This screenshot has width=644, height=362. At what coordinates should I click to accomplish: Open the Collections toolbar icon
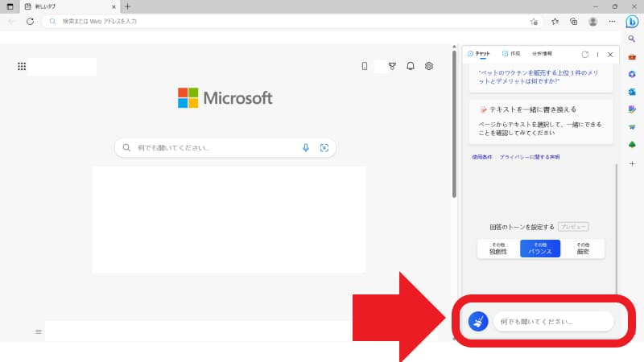pyautogui.click(x=574, y=22)
